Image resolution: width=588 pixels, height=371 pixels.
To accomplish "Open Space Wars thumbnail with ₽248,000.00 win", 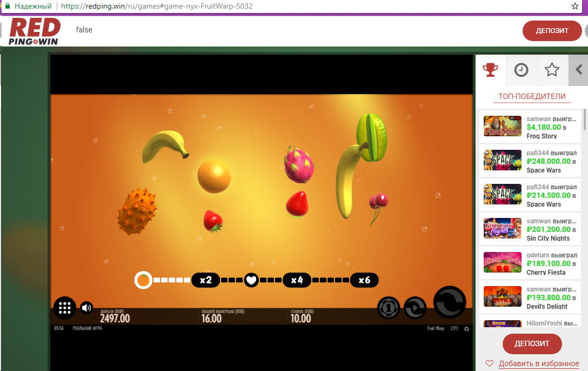I will pos(503,160).
